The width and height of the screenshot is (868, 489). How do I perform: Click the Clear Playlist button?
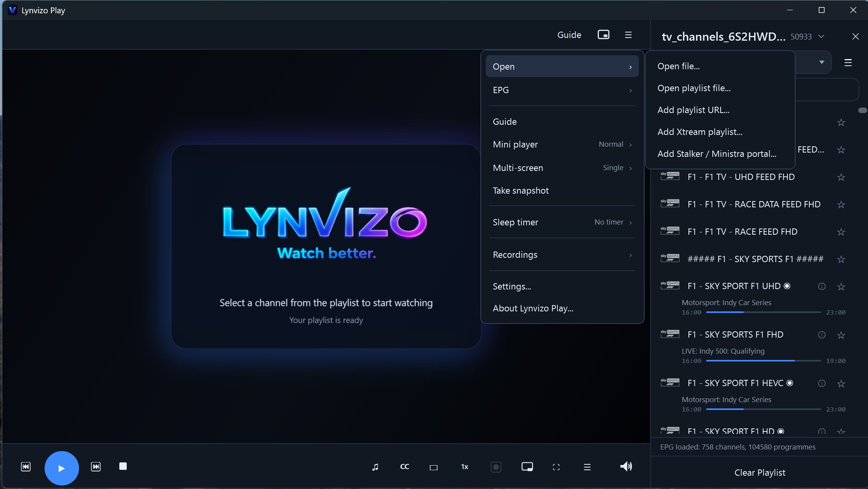point(759,473)
